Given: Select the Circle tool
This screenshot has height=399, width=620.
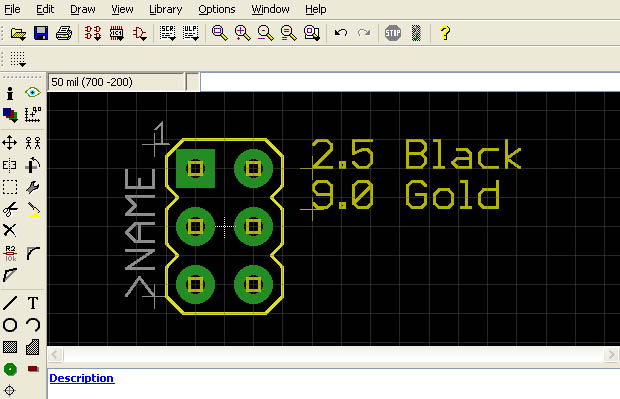Looking at the screenshot, I should pos(10,325).
